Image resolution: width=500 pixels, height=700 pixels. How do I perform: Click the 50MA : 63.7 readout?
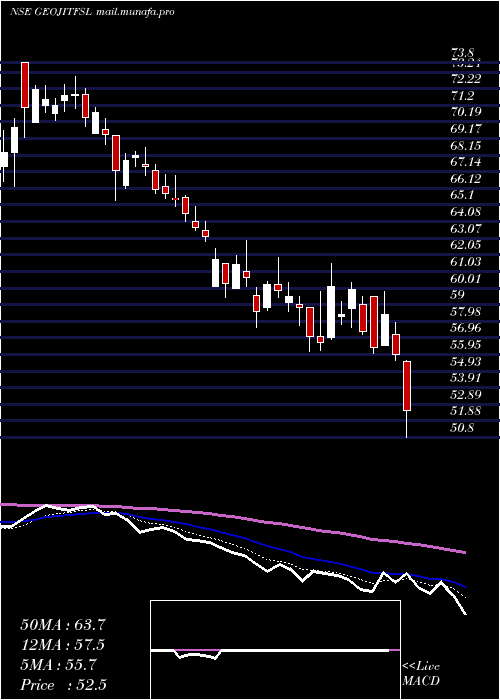(63, 625)
